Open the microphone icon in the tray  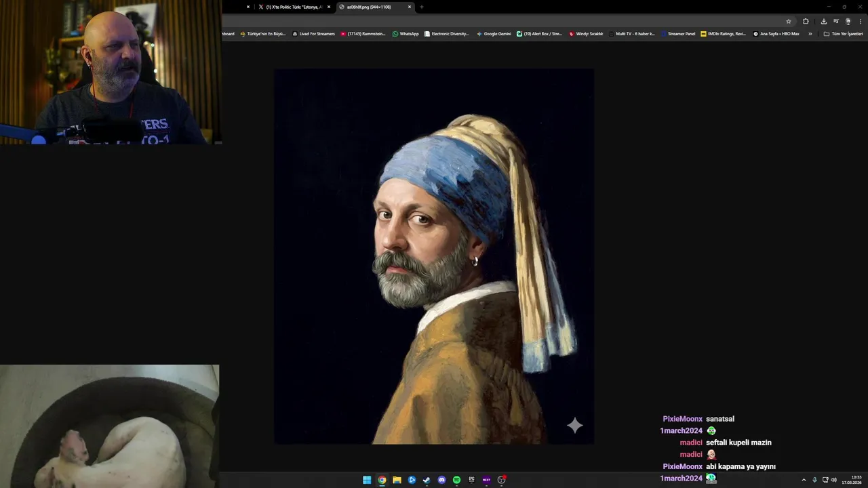[x=814, y=480]
